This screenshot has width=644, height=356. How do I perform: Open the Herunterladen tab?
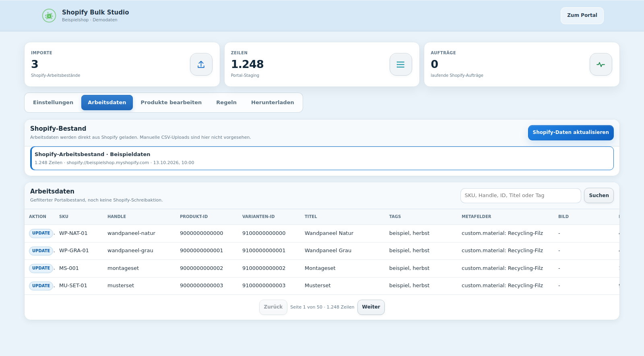272,103
